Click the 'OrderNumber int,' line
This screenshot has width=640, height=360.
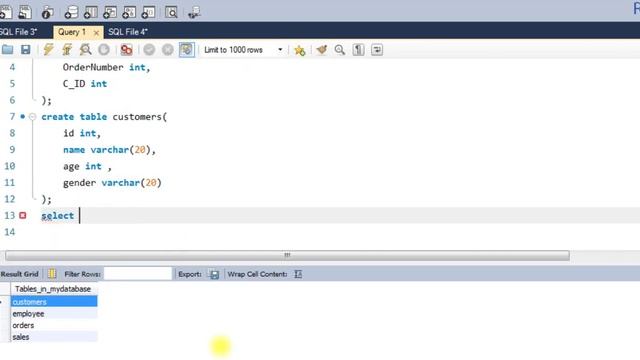click(107, 67)
